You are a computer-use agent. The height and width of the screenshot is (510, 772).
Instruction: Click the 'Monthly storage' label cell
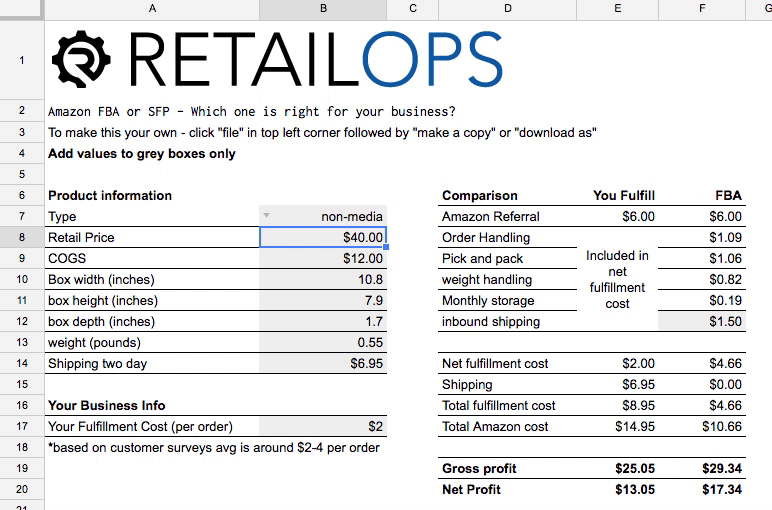(508, 300)
